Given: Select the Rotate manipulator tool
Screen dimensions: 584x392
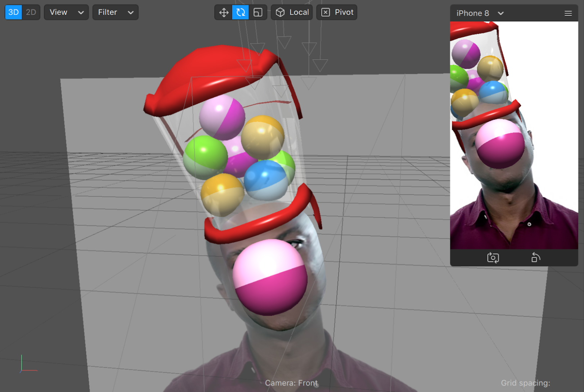Looking at the screenshot, I should 241,12.
